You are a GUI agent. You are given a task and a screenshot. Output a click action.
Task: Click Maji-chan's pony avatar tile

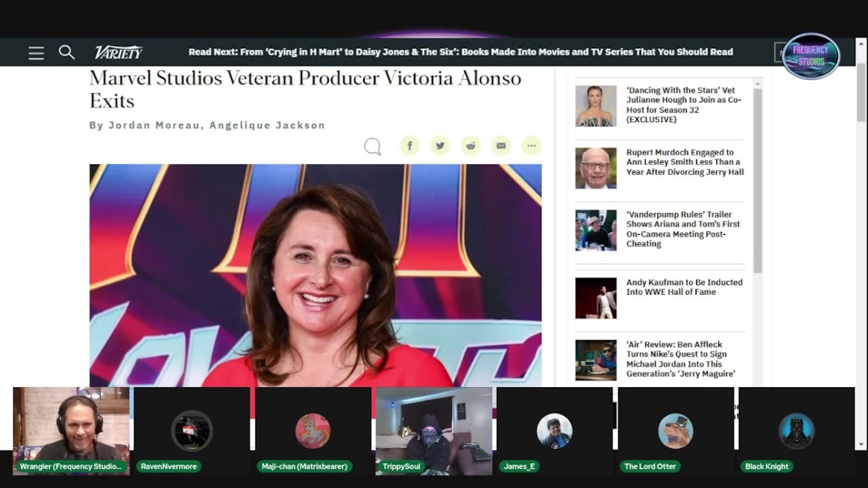313,431
